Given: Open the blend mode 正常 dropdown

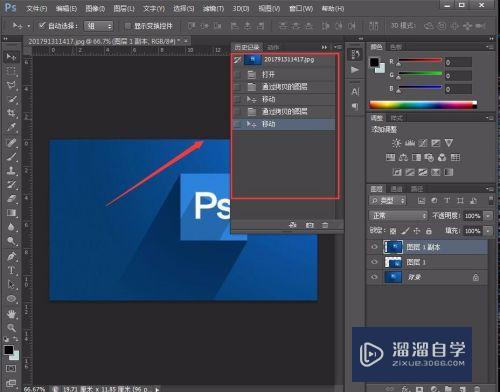Looking at the screenshot, I should pos(398,216).
